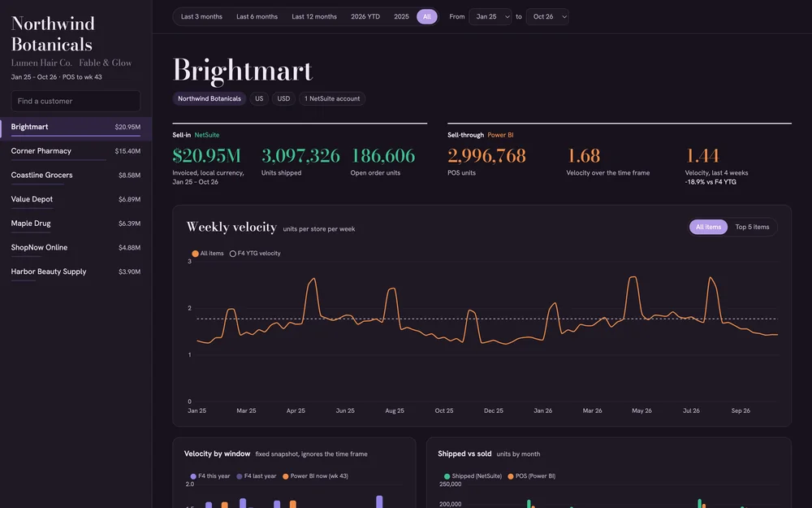This screenshot has width=812, height=508.
Task: Switch to Lumen Hair Co. brand
Action: 41,63
